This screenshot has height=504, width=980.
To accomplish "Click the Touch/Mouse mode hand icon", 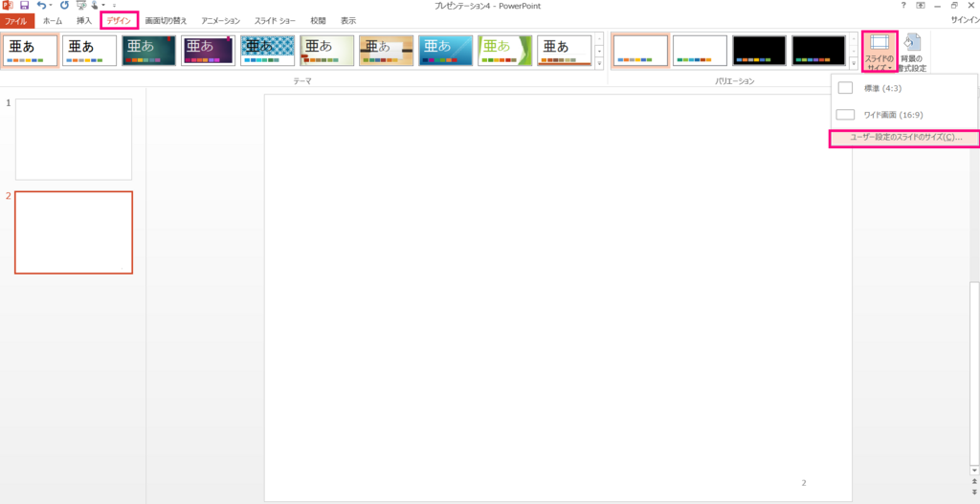I will coord(95,6).
